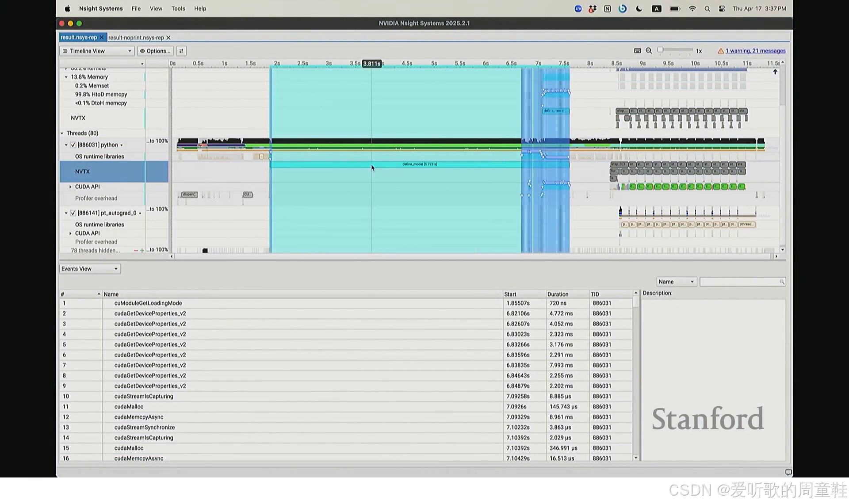This screenshot has height=504, width=849.
Task: Open the 1 warning, 21 messages link
Action: (755, 51)
